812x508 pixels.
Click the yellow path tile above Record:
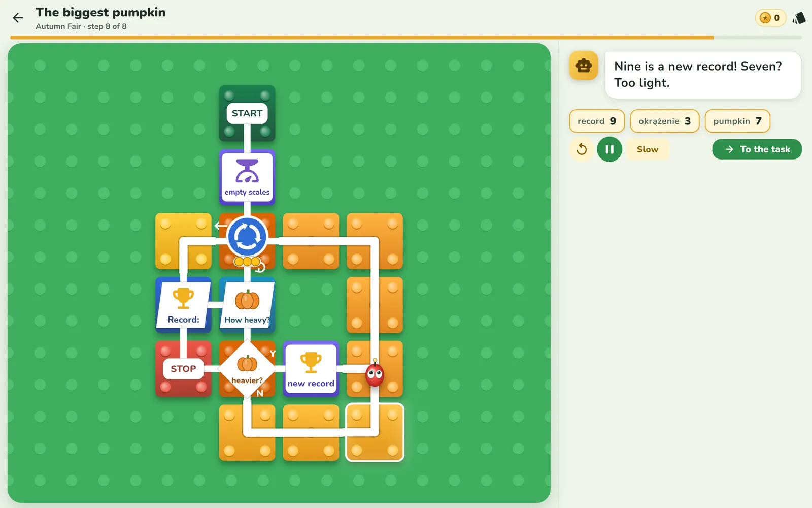(183, 241)
